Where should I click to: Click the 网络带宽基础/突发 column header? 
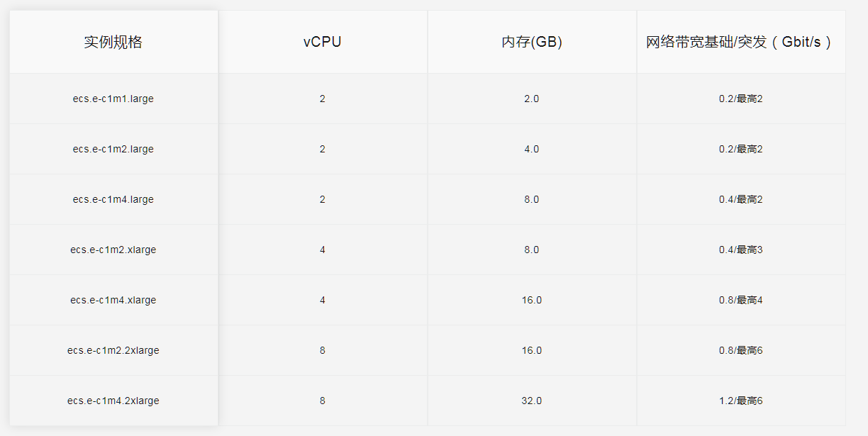[740, 42]
